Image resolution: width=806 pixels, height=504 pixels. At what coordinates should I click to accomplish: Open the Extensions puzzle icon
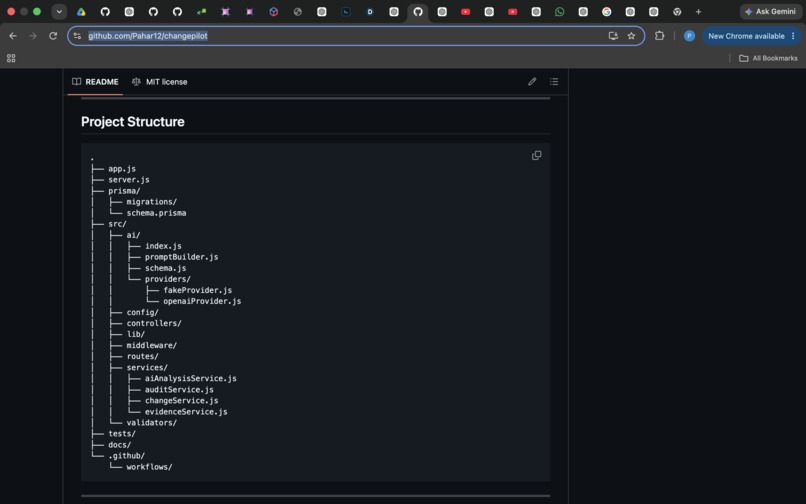660,36
